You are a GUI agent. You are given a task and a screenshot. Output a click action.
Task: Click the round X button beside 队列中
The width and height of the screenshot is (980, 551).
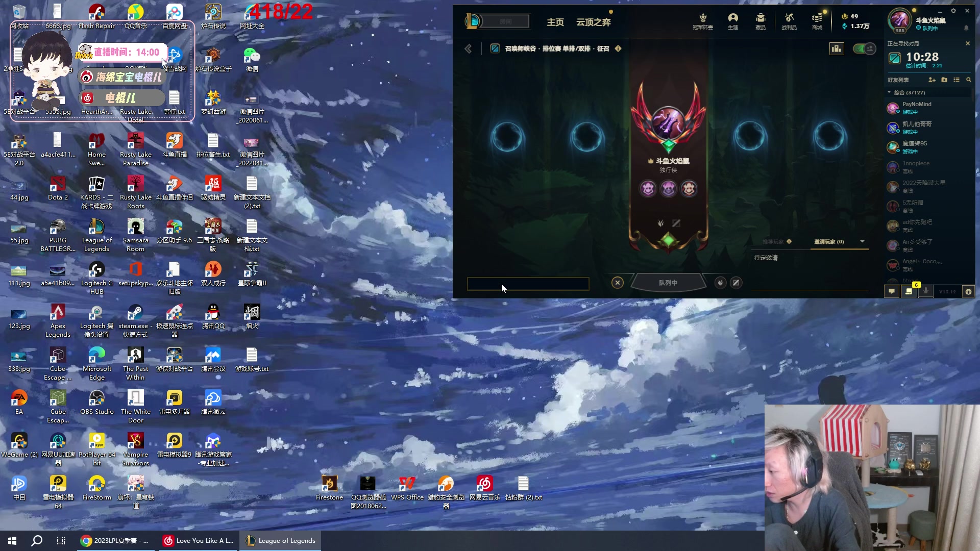618,283
